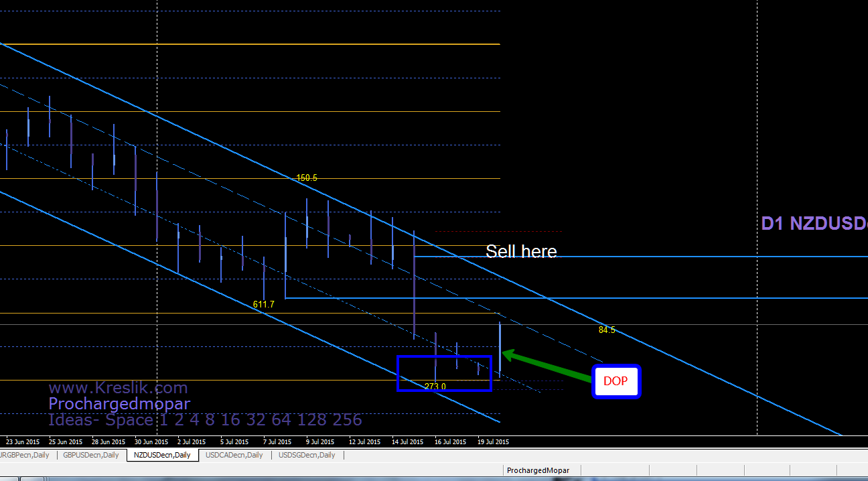Click the 19 Jul 2015 date label
Image resolution: width=868 pixels, height=481 pixels.
(494, 441)
